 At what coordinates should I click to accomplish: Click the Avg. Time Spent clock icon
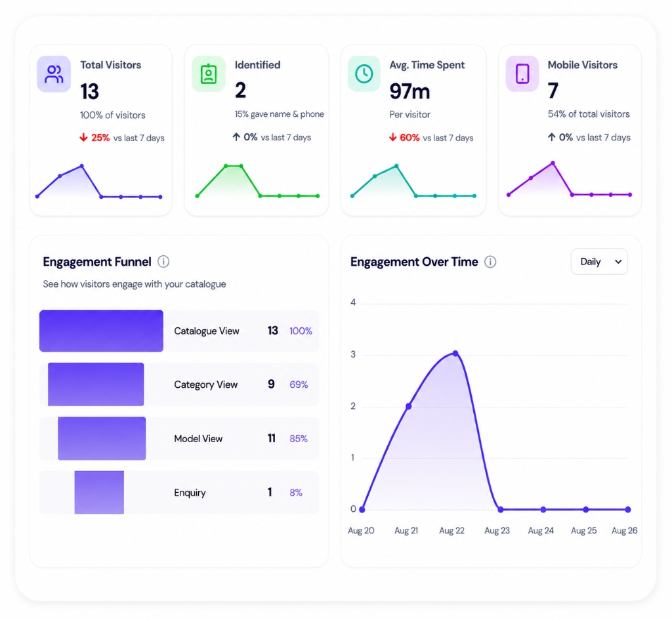pyautogui.click(x=364, y=73)
